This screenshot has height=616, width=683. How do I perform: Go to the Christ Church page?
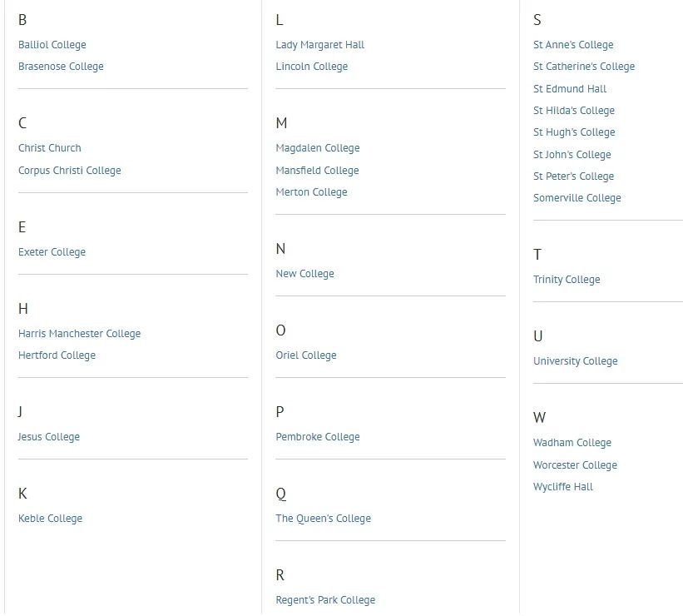(49, 148)
